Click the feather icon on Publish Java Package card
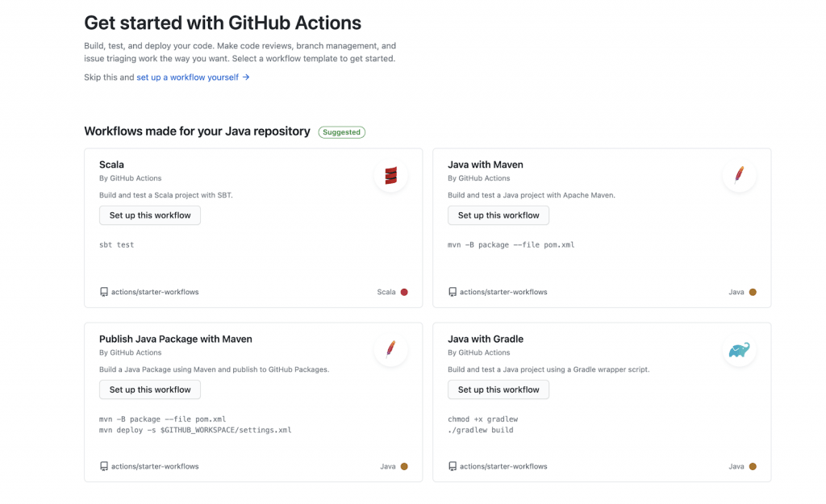 click(391, 349)
